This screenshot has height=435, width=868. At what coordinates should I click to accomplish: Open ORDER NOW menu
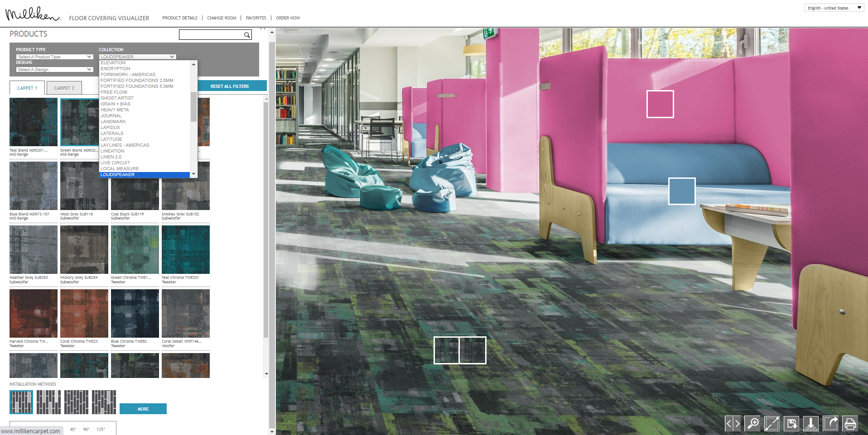[288, 18]
